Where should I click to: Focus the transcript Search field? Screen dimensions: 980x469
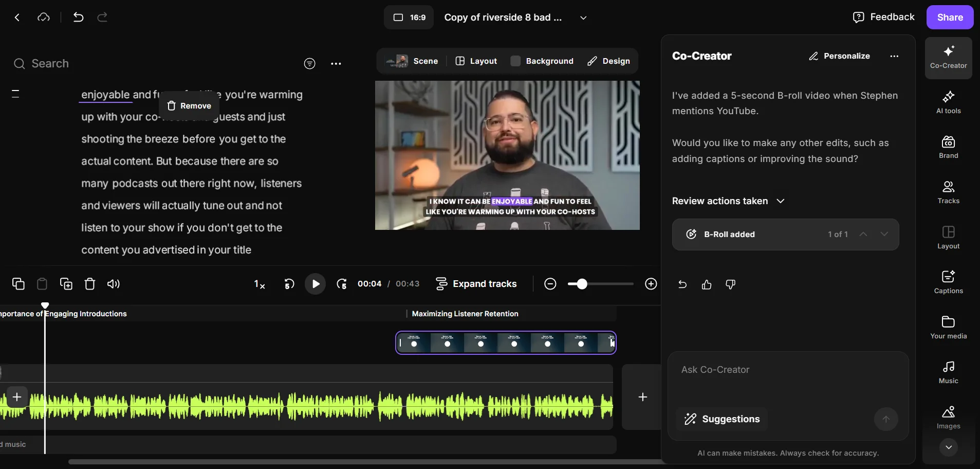[154, 64]
